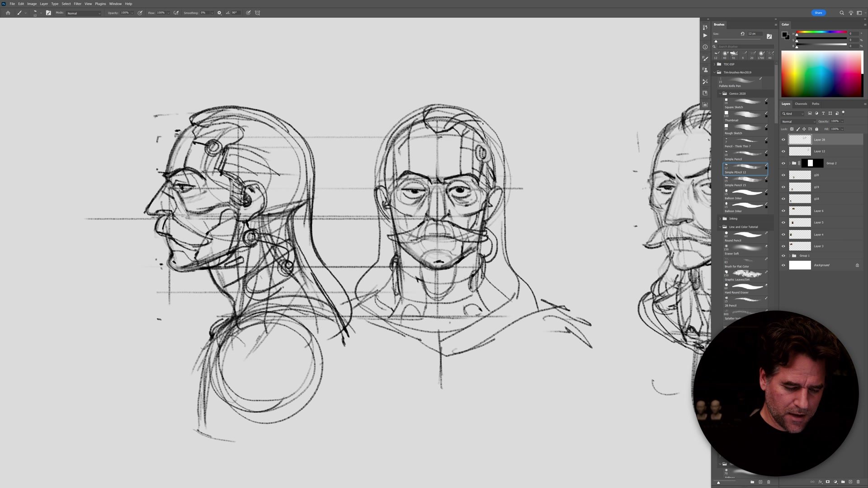The width and height of the screenshot is (868, 488).
Task: Lock image pixels brush icon
Action: 798,129
